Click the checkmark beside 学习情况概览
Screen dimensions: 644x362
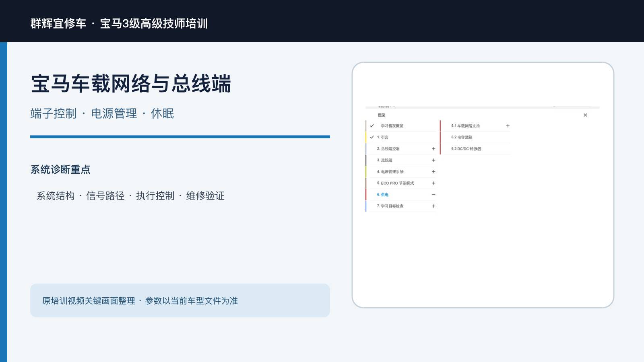point(372,126)
